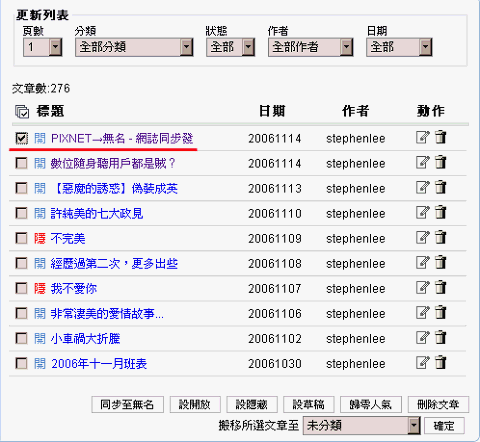This screenshot has height=442, width=480.
Task: Open the 經歷過第二次，更多出些 link
Action: coord(114,263)
